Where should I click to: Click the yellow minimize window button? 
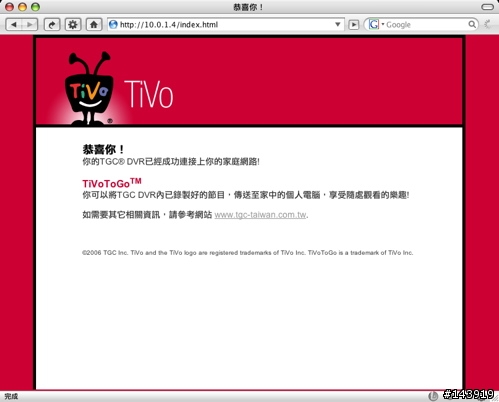[22, 7]
